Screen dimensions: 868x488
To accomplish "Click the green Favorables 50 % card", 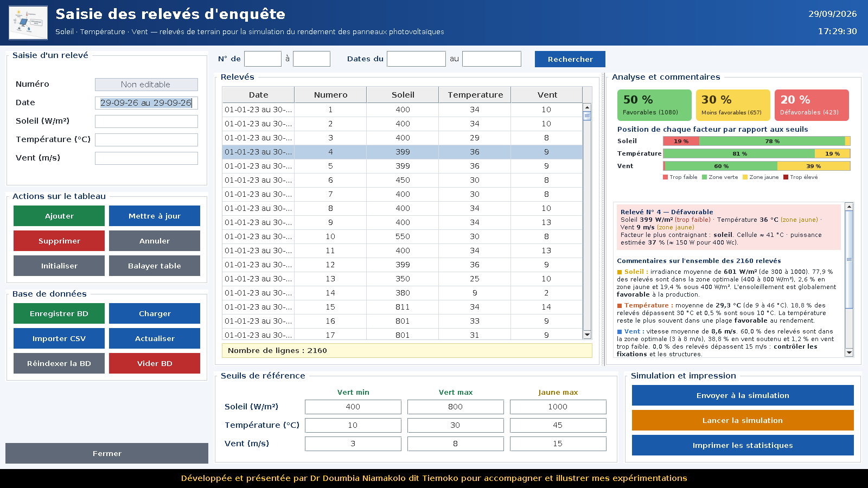I will point(654,105).
